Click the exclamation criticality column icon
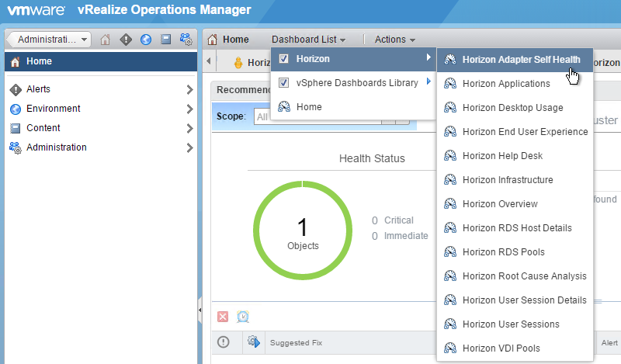 pyautogui.click(x=224, y=341)
